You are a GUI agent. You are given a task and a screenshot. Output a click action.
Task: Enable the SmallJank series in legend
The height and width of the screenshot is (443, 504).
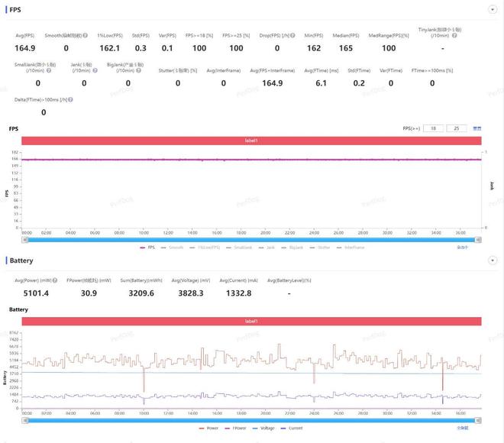coord(239,247)
